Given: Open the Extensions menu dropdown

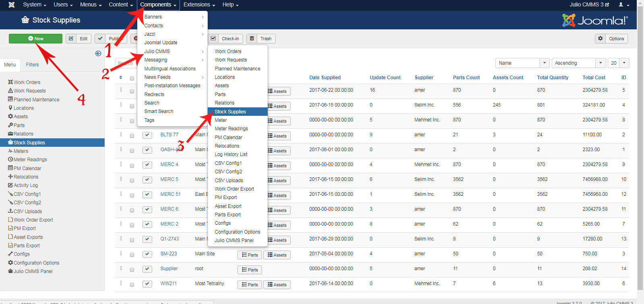Looking at the screenshot, I should (x=199, y=5).
